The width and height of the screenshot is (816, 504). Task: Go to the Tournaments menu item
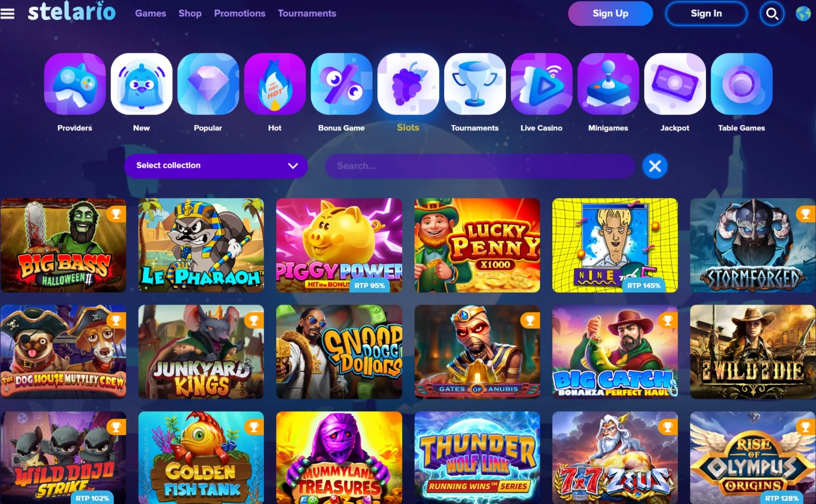coord(307,13)
